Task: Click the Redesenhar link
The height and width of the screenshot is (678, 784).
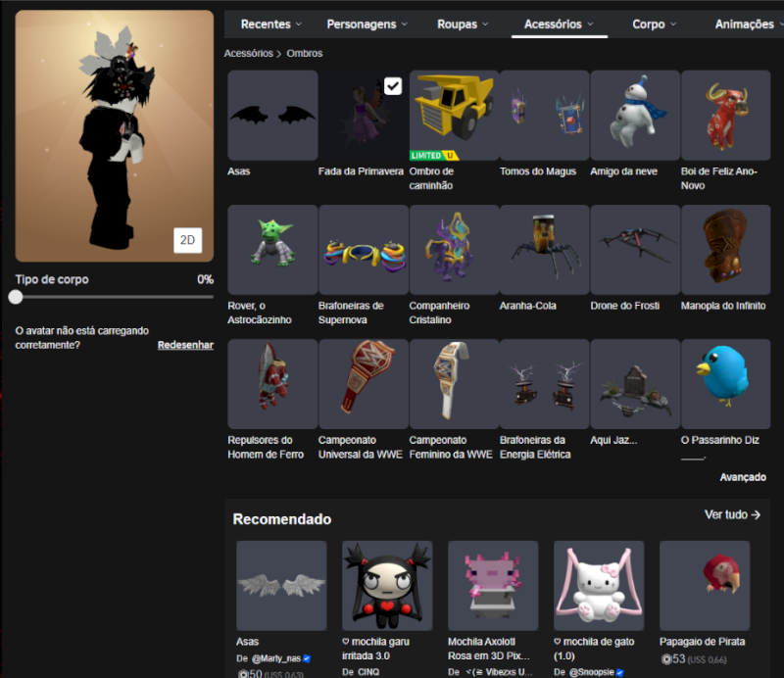Action: pos(185,345)
